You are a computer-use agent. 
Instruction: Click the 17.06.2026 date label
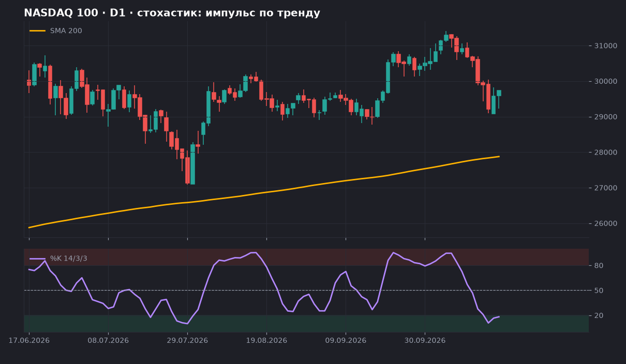tap(29, 341)
